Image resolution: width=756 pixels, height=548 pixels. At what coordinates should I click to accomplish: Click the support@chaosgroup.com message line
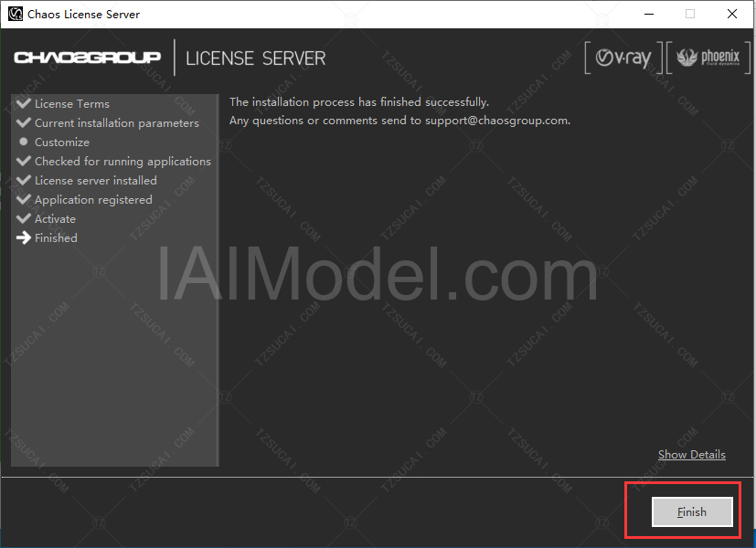pos(399,121)
